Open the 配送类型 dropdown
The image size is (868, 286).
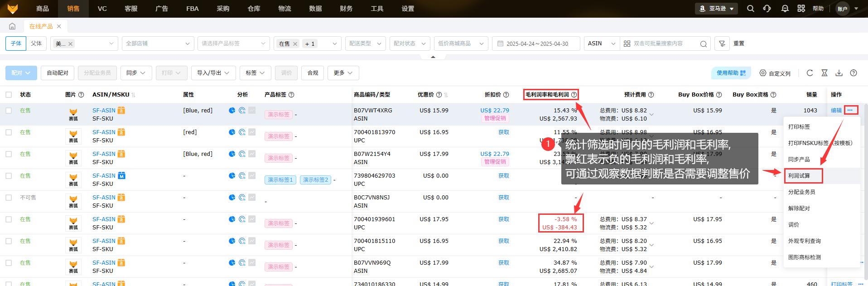[365, 44]
